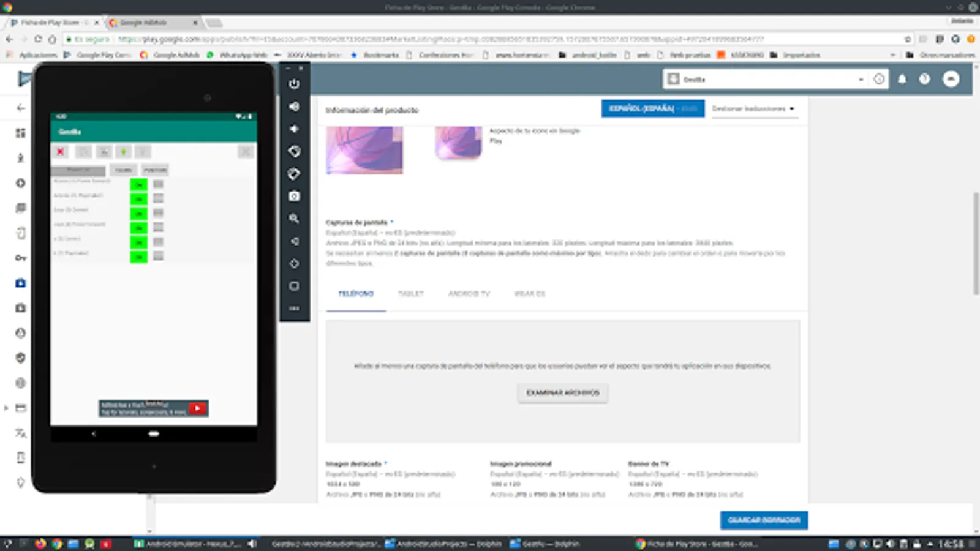Open the emulator extended controls (three dots)

(294, 308)
